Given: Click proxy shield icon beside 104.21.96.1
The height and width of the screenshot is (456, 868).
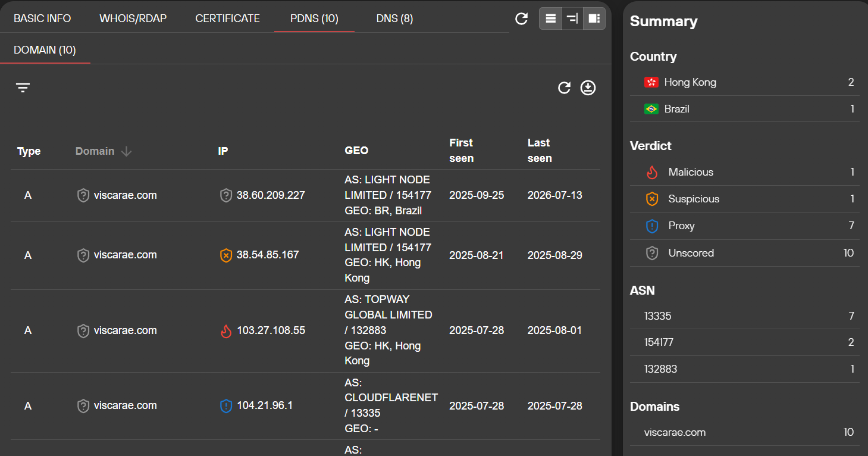Looking at the screenshot, I should (226, 406).
